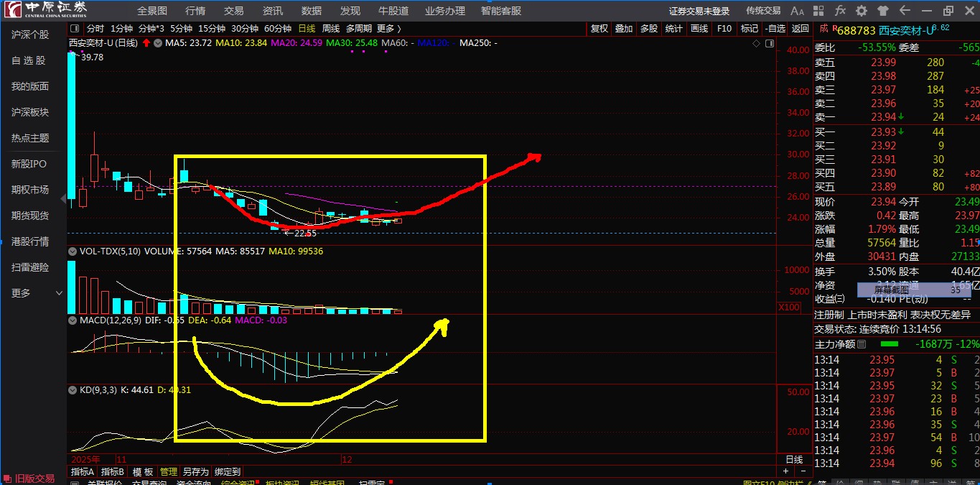The height and width of the screenshot is (485, 980).
Task: Open 港股行情 in sidebar
Action: tap(30, 241)
